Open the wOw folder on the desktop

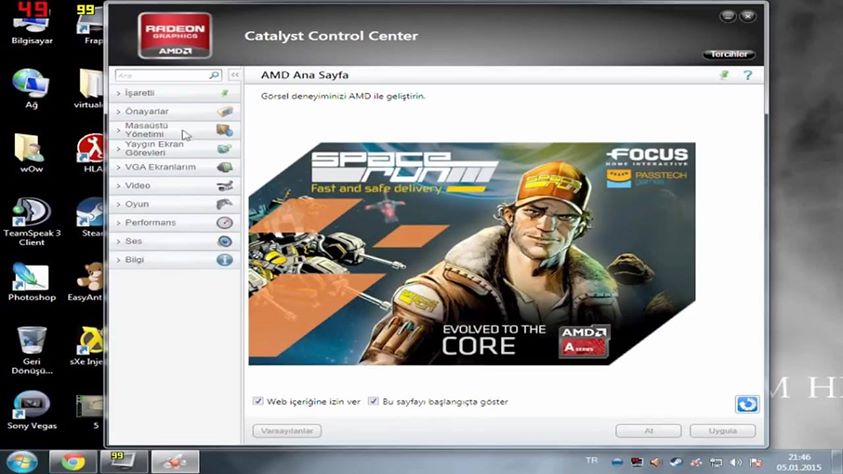31,153
